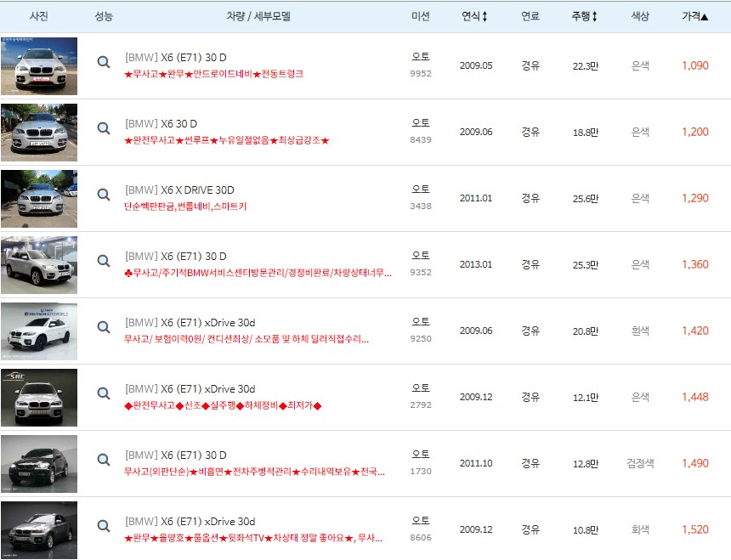This screenshot has width=731, height=560.
Task: Click description 단순백판판금,썬룹네비,스마트키
Action: pos(185,206)
